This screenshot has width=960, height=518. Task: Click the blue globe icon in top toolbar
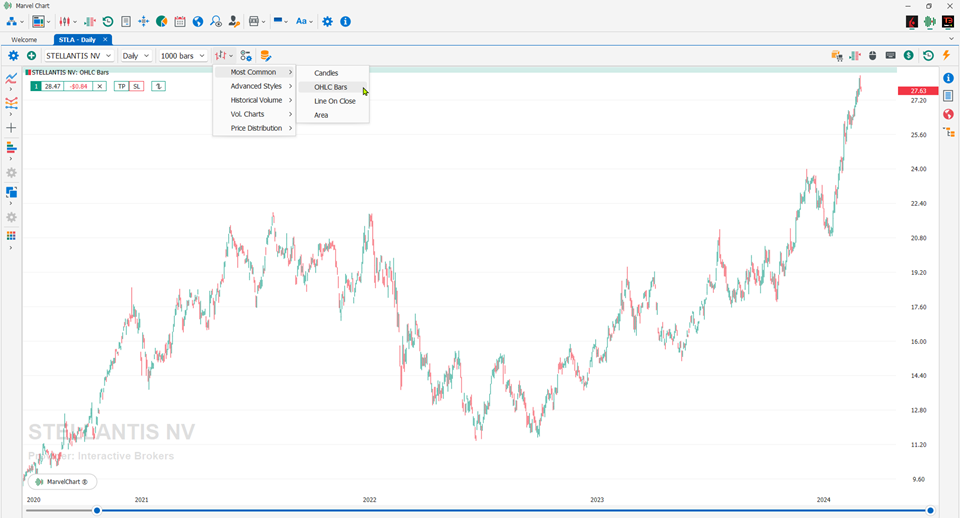point(198,21)
